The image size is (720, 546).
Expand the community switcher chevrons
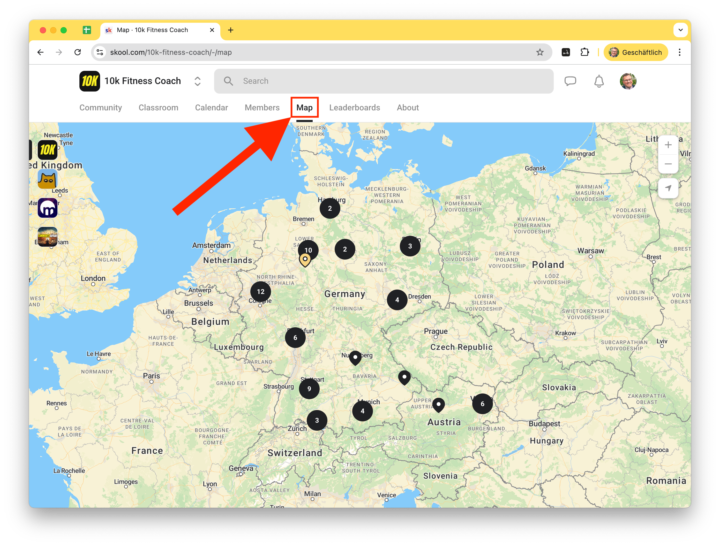(x=197, y=81)
